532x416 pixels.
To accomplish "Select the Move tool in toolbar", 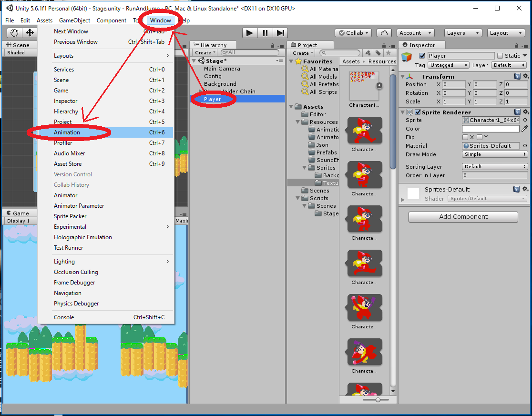I will [30, 33].
